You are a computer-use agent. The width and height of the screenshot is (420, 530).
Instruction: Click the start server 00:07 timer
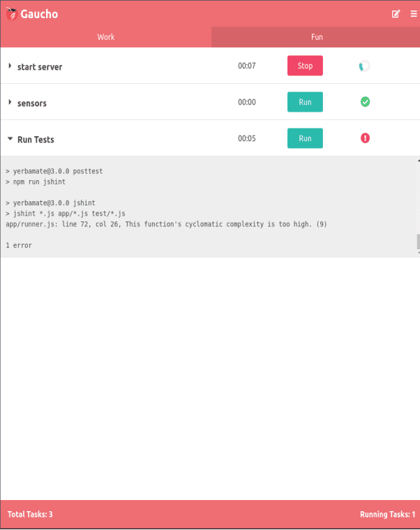coord(247,66)
